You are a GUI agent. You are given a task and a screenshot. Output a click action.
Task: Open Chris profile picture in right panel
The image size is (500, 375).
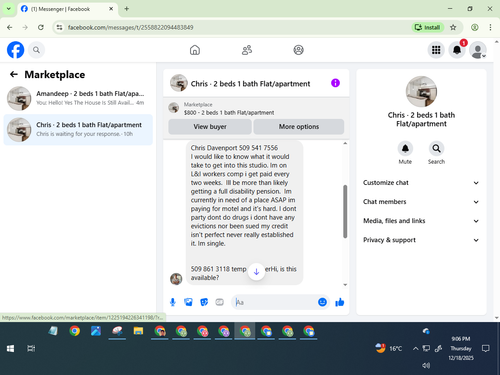421,91
